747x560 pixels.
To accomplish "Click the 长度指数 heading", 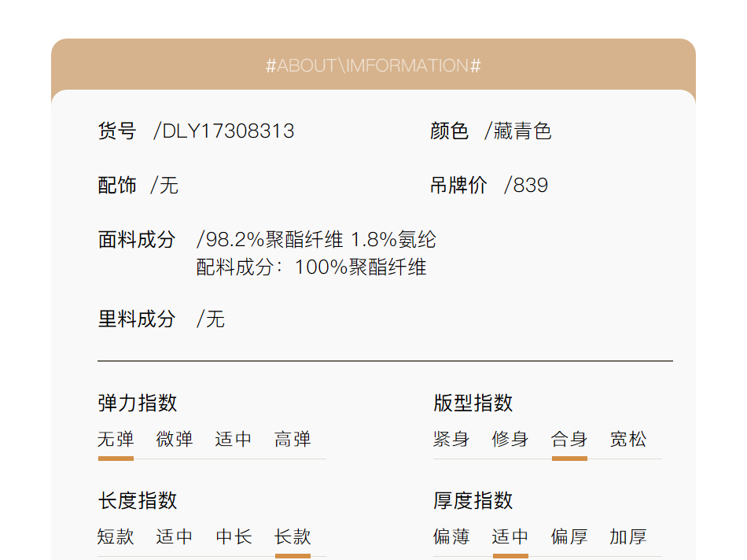I will tap(137, 501).
